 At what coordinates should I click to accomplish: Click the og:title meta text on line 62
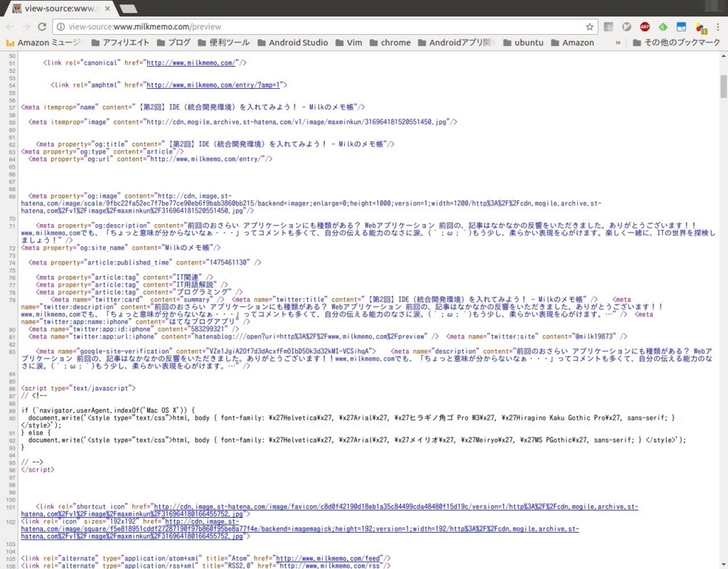coord(215,144)
